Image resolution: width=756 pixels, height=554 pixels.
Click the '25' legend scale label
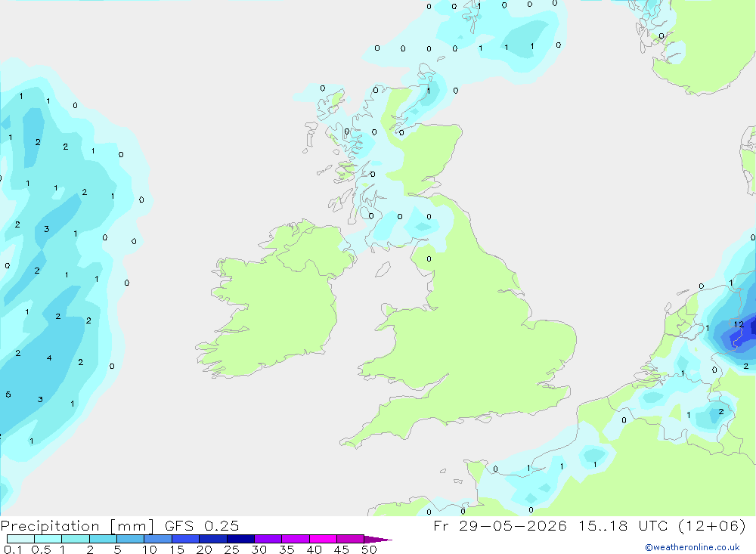tap(231, 549)
